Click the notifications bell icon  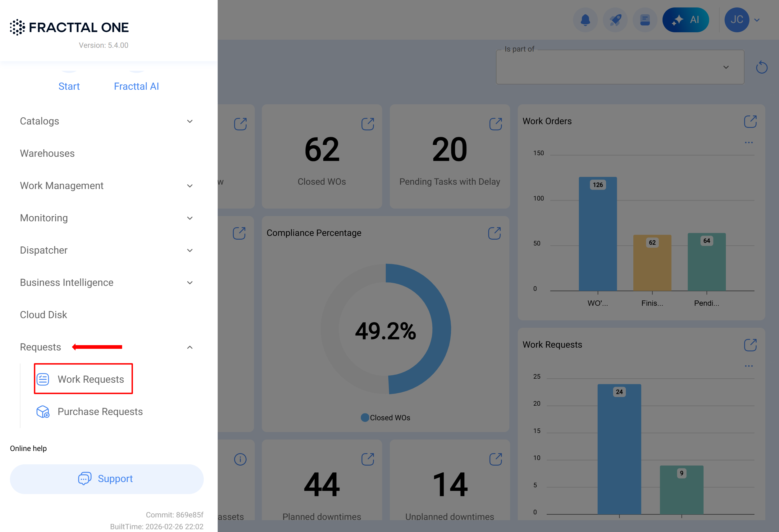585,20
